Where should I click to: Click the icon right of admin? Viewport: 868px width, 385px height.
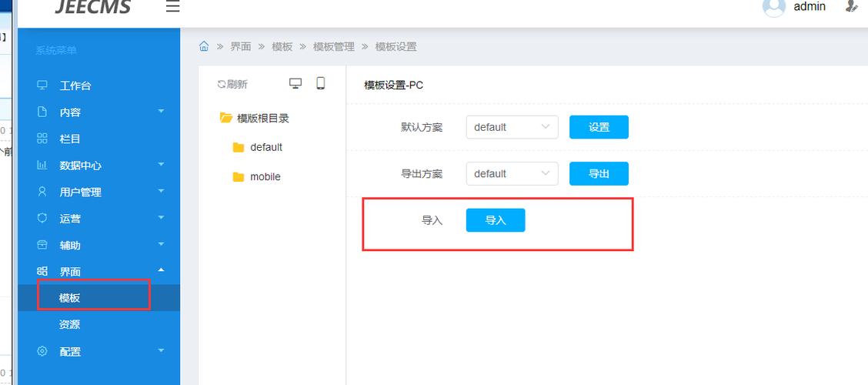pos(851,7)
